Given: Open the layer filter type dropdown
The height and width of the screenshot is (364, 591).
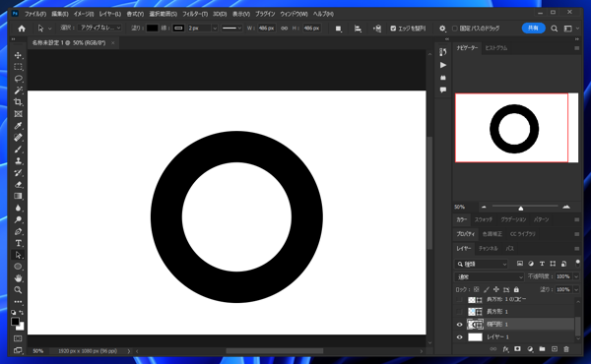Looking at the screenshot, I should [x=482, y=264].
